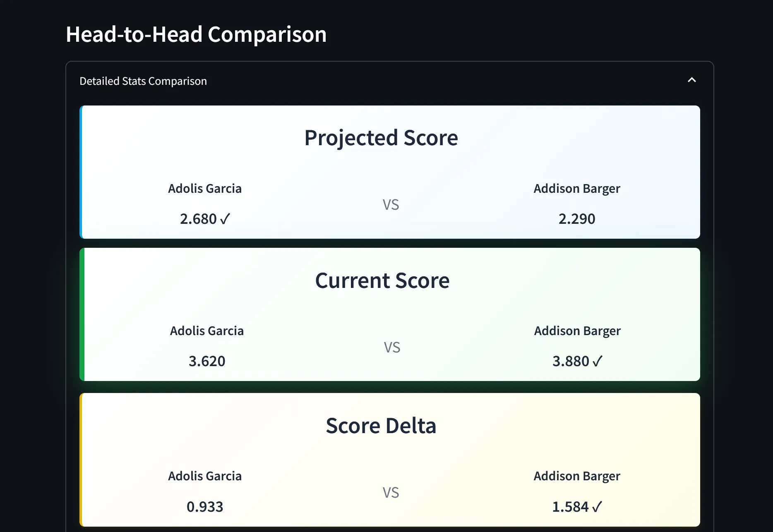Click the Projected Score heading

click(x=381, y=138)
